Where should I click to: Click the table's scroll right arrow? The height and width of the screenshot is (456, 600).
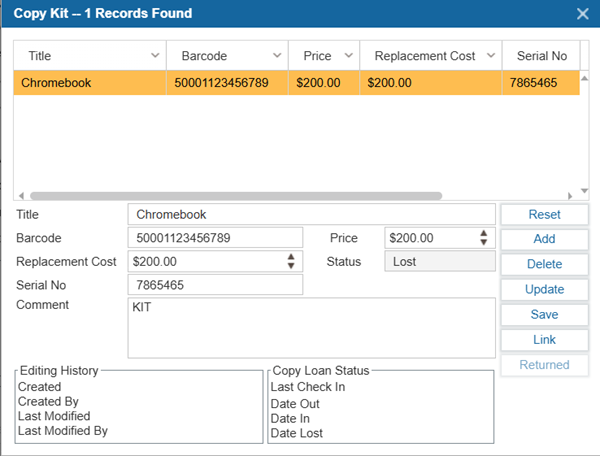[571, 196]
